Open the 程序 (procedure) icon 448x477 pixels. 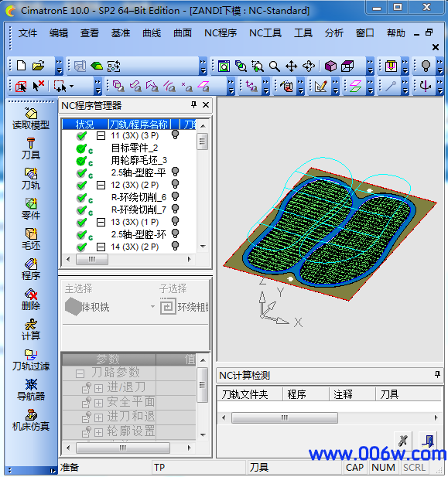tap(31, 269)
